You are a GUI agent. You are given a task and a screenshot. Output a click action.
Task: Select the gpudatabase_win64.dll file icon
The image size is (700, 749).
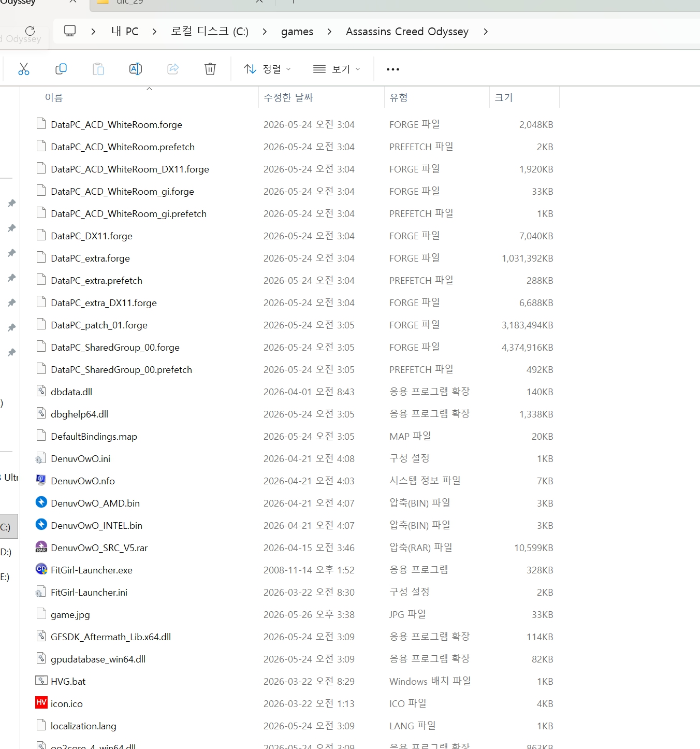click(41, 658)
